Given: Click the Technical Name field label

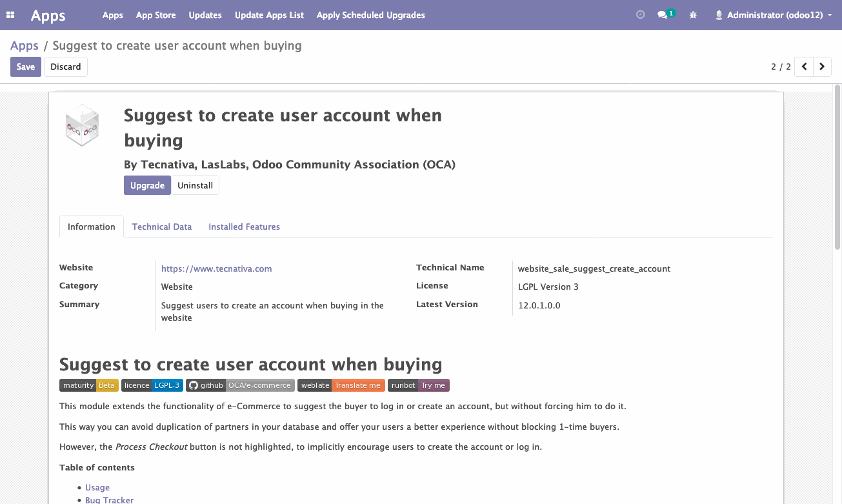Looking at the screenshot, I should click(x=450, y=267).
